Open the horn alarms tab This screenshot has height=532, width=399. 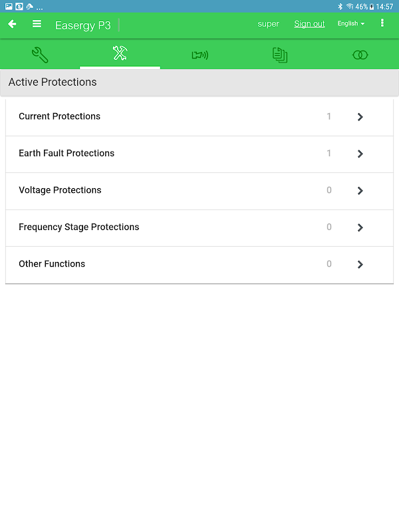(x=200, y=55)
